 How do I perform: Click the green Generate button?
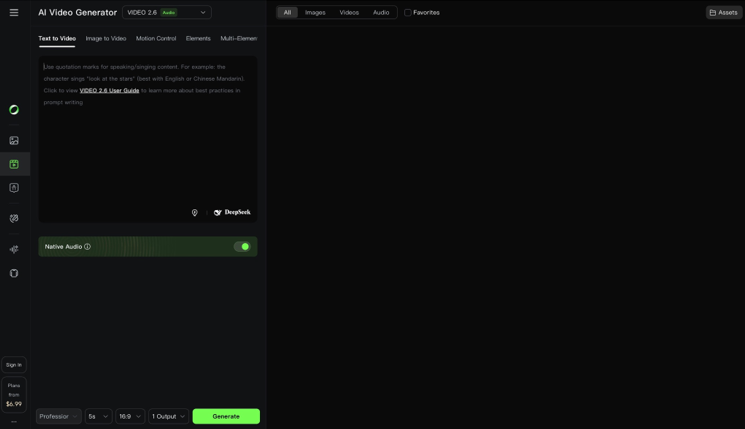[226, 416]
